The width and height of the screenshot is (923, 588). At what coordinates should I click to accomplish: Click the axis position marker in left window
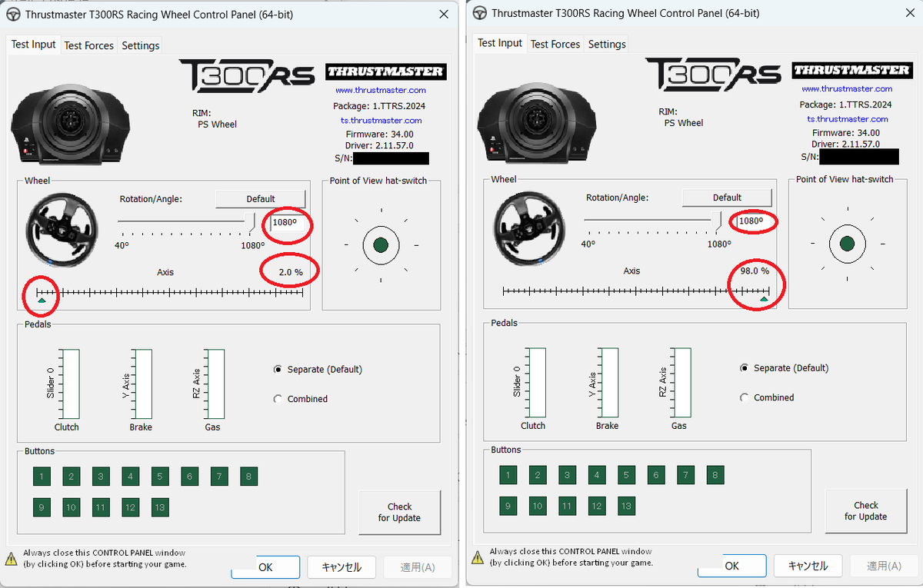tap(42, 300)
